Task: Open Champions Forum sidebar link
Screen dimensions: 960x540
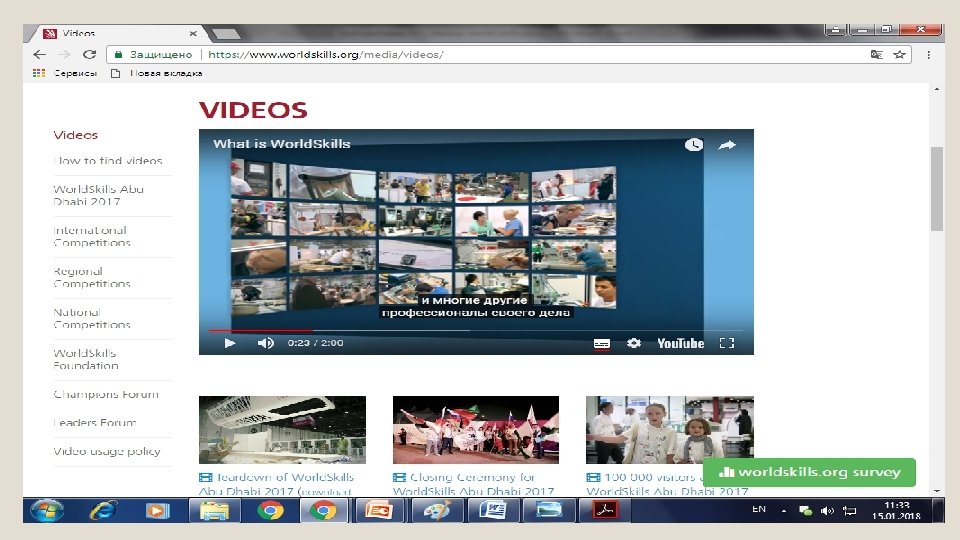Action: [x=106, y=394]
